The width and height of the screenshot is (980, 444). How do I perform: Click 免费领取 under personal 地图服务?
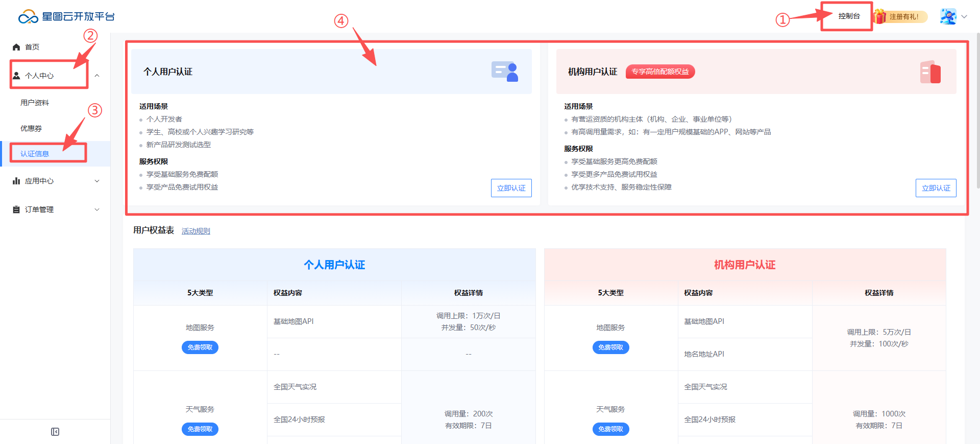(x=200, y=347)
